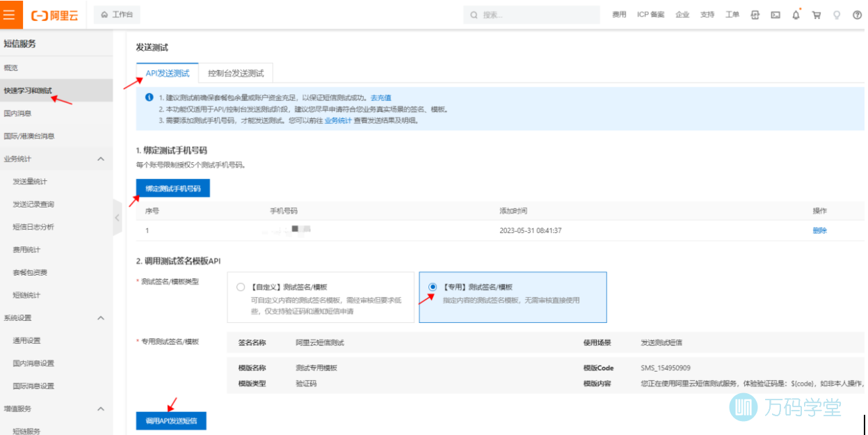
Task: Click the info icon in blue notice
Action: point(149,97)
